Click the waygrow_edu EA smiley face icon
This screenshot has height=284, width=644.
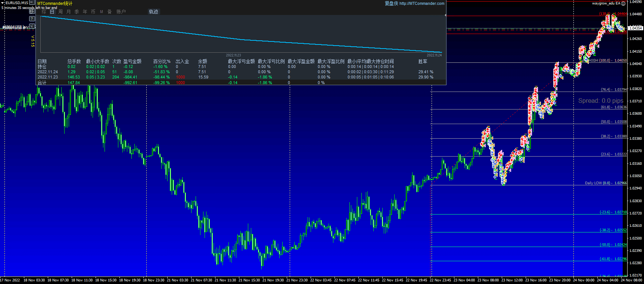pyautogui.click(x=623, y=3)
